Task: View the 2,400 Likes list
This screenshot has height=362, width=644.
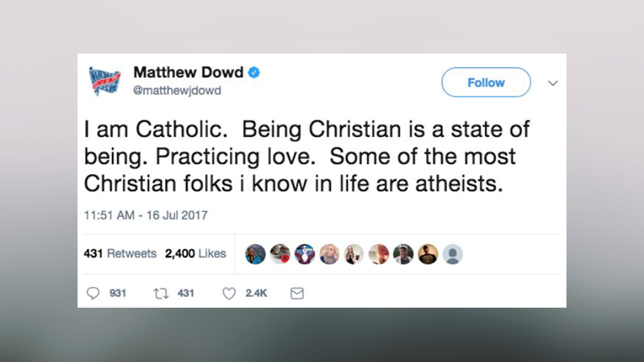Action: tap(196, 254)
